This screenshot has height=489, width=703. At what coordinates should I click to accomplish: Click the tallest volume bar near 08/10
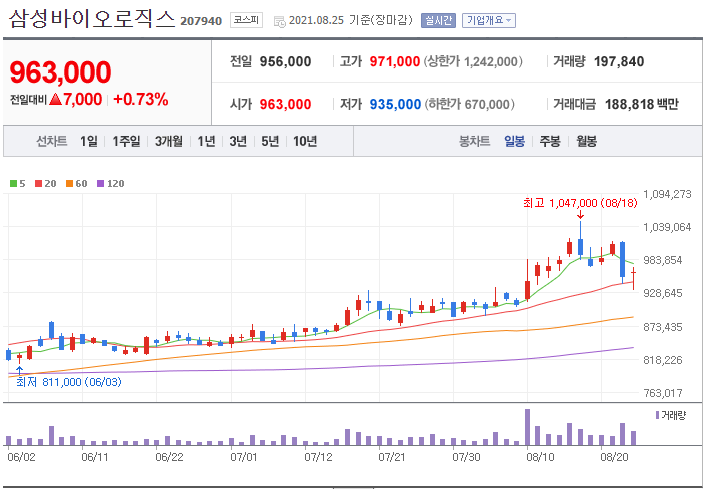coord(527,427)
